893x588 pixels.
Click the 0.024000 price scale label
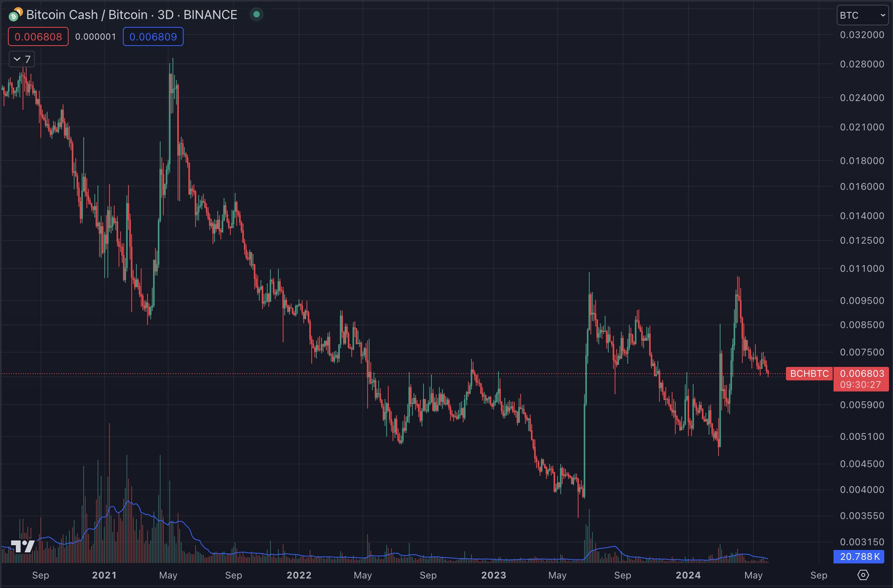[862, 98]
